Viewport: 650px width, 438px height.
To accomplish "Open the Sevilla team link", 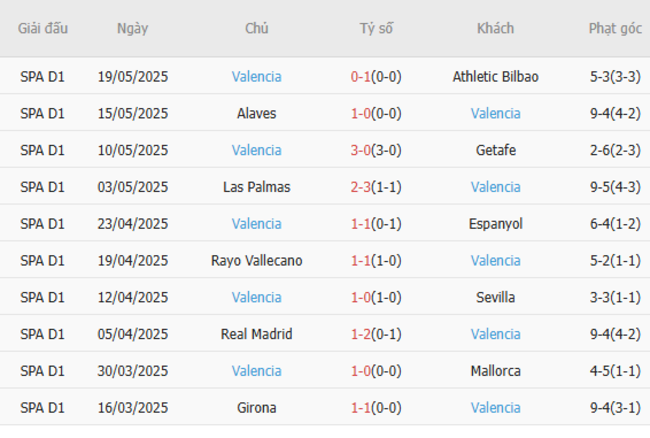I will (x=495, y=297).
